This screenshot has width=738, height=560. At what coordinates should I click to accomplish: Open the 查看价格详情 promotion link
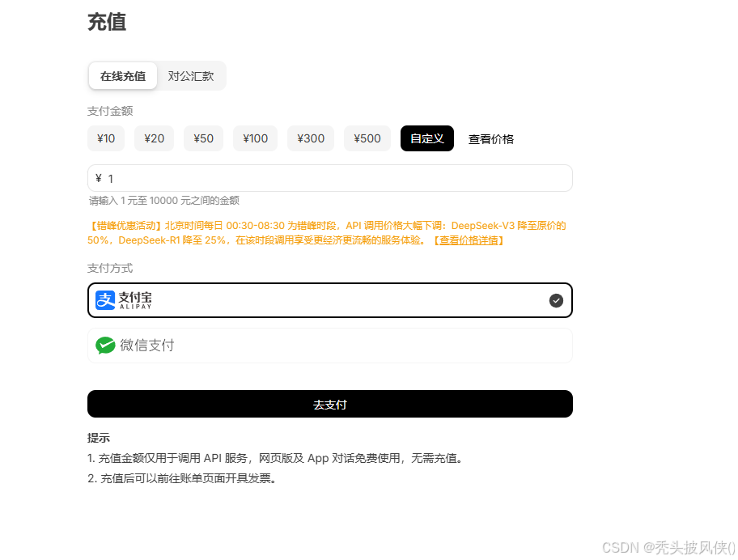pos(469,240)
